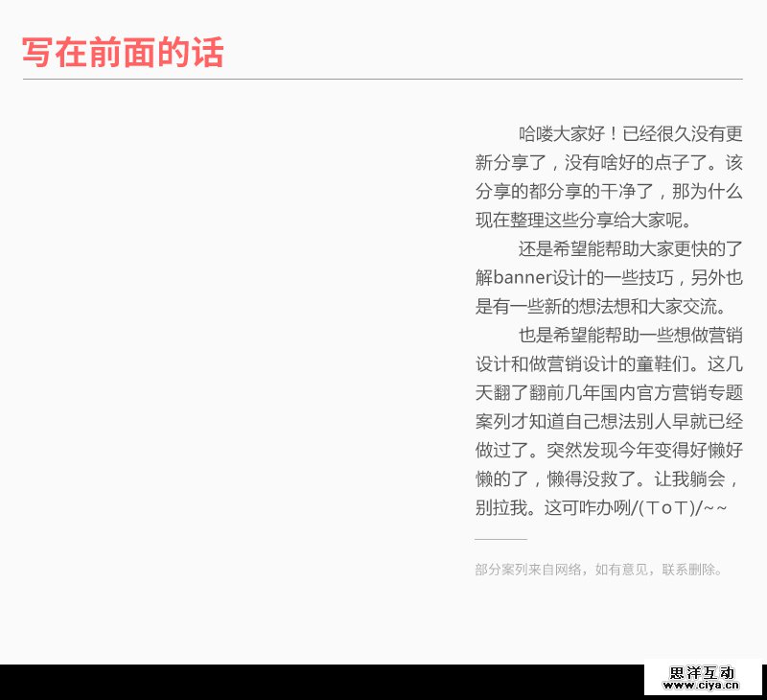Click the line containing 让我躺会
Screen dimensions: 767x700
(x=608, y=478)
